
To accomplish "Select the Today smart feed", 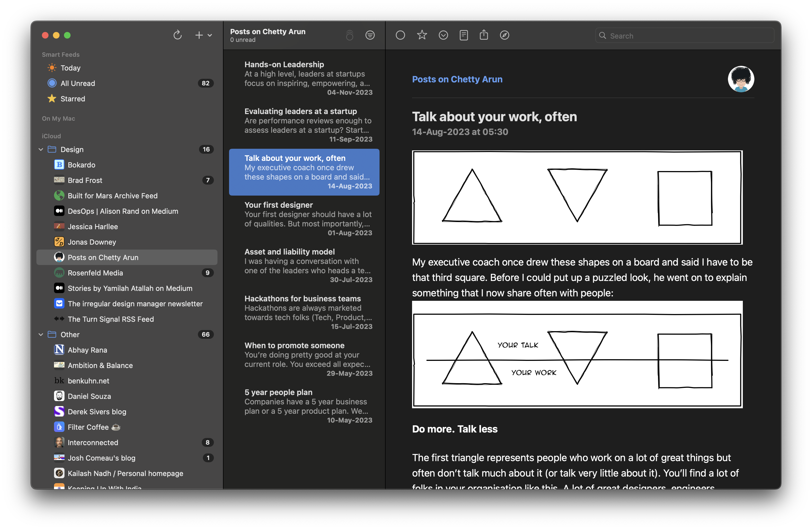I will 70,68.
